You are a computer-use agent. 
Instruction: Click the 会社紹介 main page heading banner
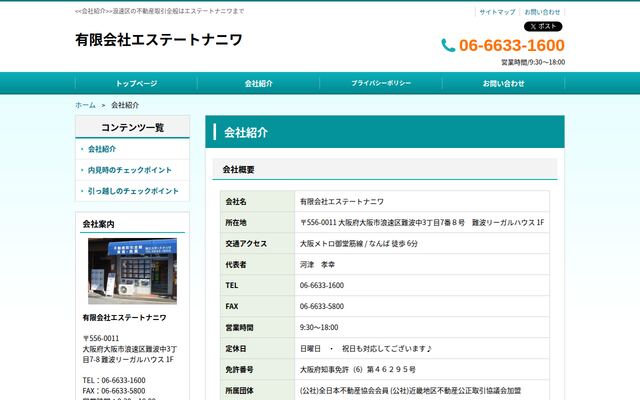point(385,132)
